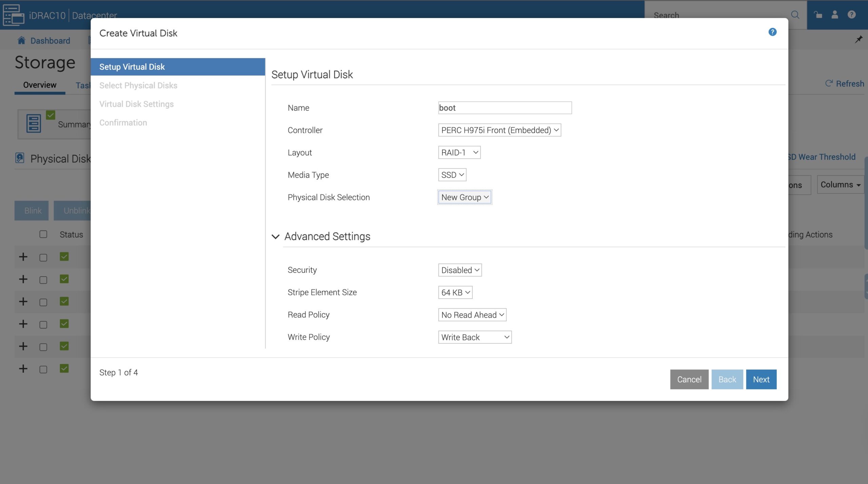Click the Next button

(761, 379)
